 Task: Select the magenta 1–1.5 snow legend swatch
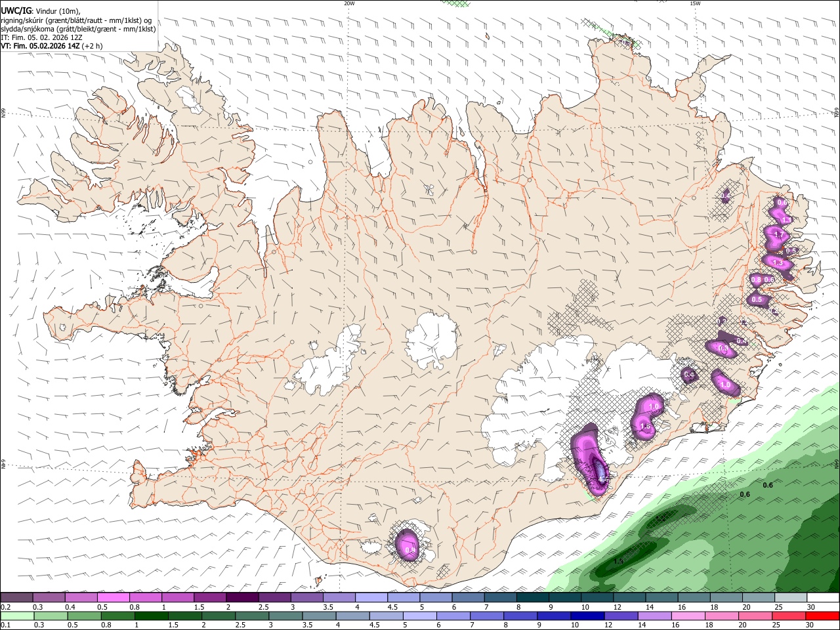pos(178,598)
